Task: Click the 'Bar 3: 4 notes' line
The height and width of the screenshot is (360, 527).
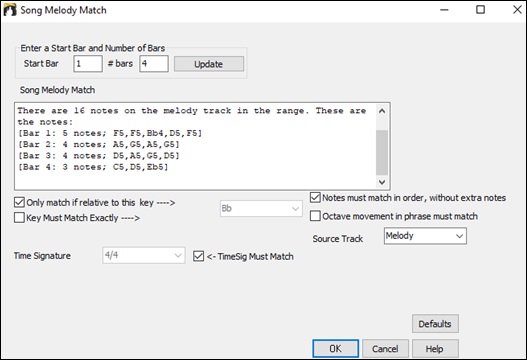Action: 99,156
